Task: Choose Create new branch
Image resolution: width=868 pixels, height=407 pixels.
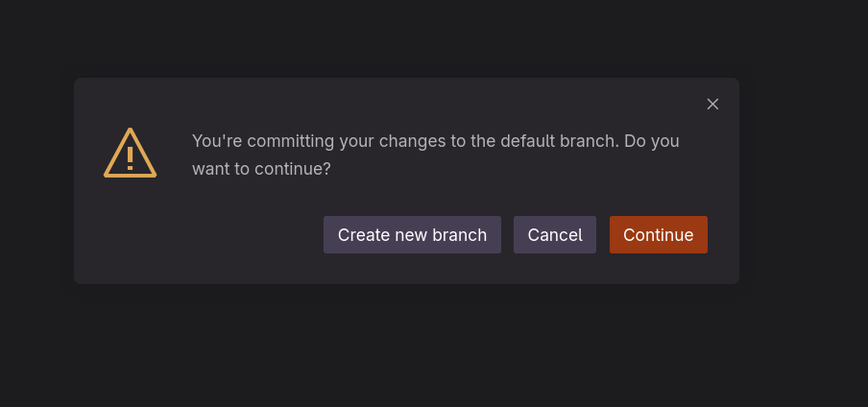Action: [412, 235]
